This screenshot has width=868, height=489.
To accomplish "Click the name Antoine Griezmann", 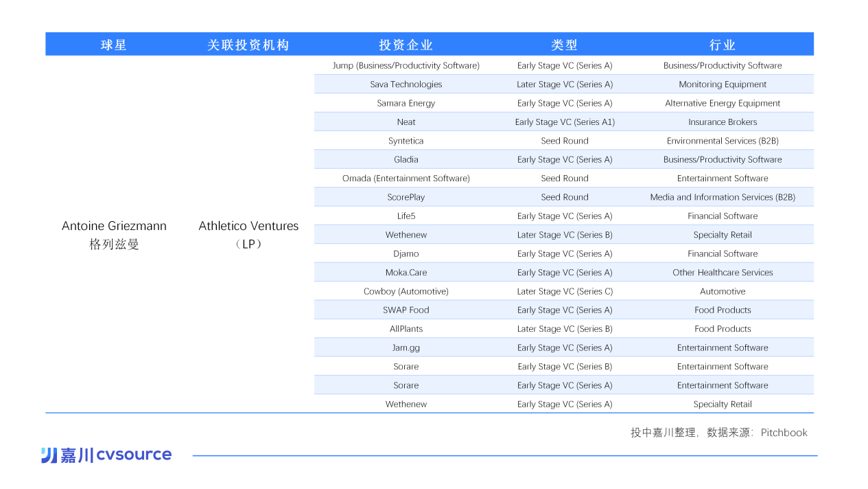I will pyautogui.click(x=114, y=226).
